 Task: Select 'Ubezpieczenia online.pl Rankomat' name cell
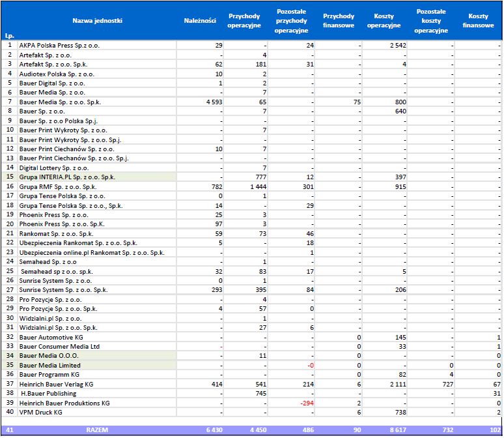click(x=92, y=253)
